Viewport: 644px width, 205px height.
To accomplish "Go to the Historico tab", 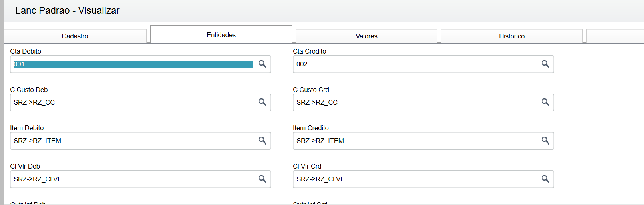I will [x=512, y=36].
